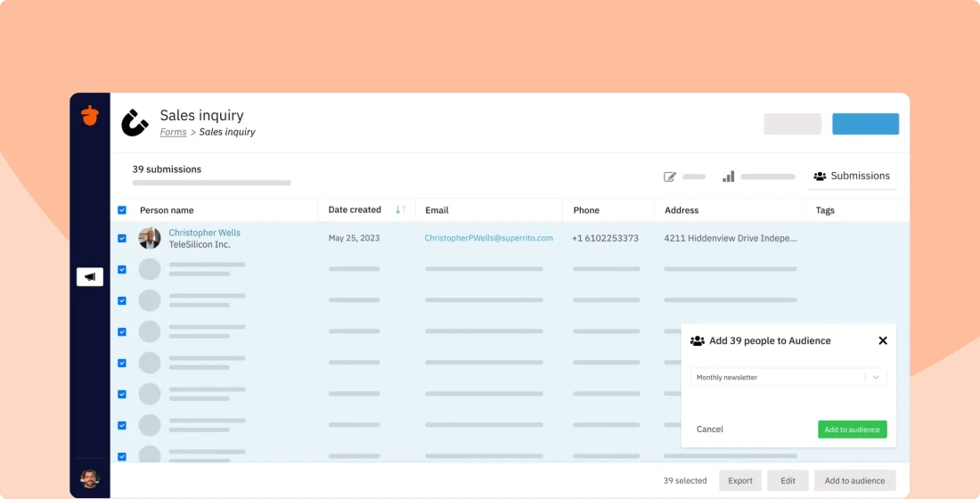Click the Tags column header
Viewport: 980px width, 499px height.
pyautogui.click(x=825, y=210)
